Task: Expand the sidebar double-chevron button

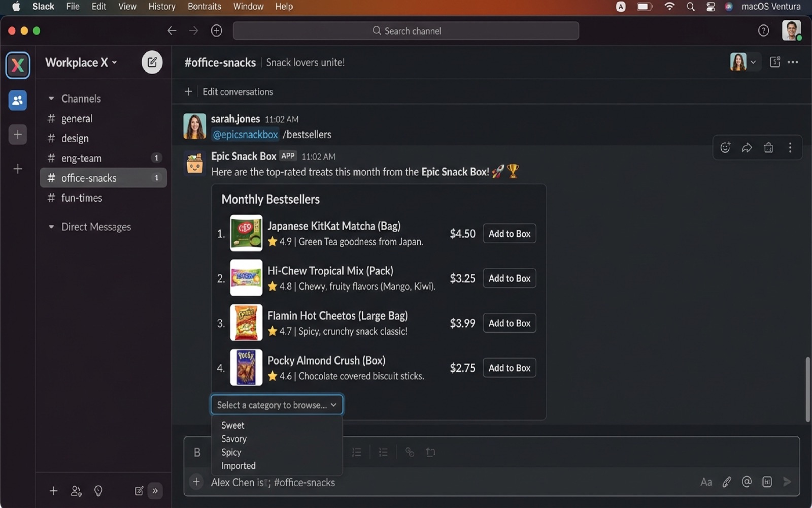Action: click(x=155, y=491)
